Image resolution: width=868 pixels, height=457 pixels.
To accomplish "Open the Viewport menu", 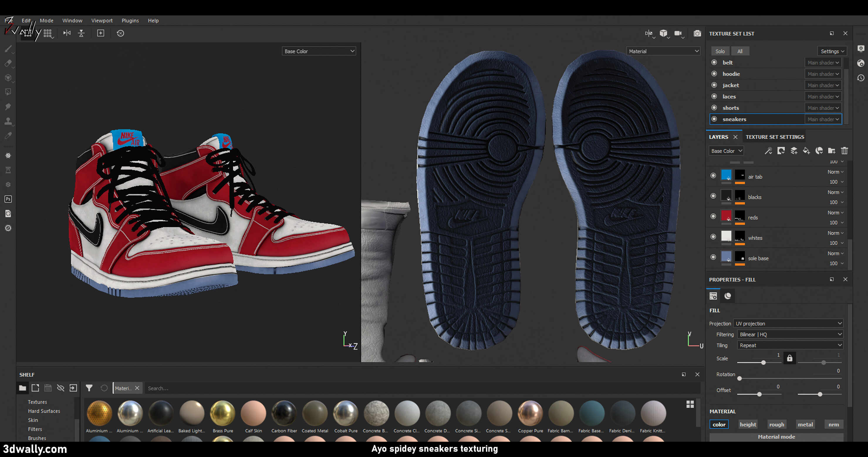I will point(102,20).
